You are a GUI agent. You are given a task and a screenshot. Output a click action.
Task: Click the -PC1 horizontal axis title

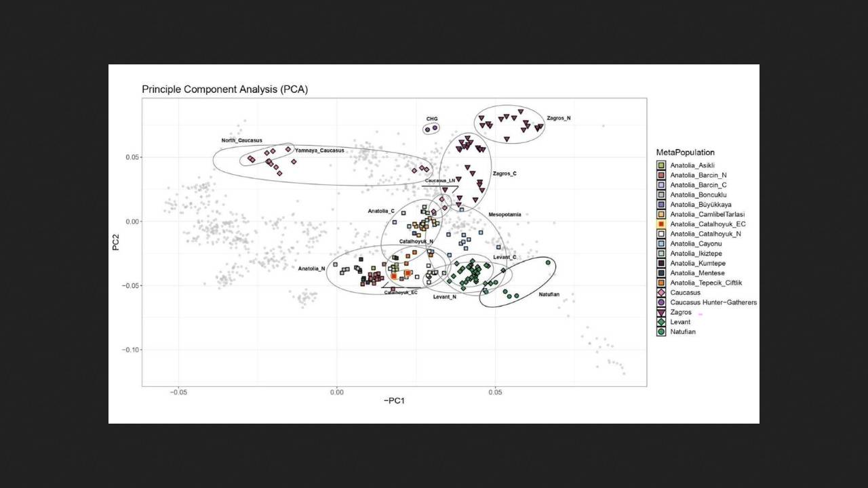coord(394,401)
